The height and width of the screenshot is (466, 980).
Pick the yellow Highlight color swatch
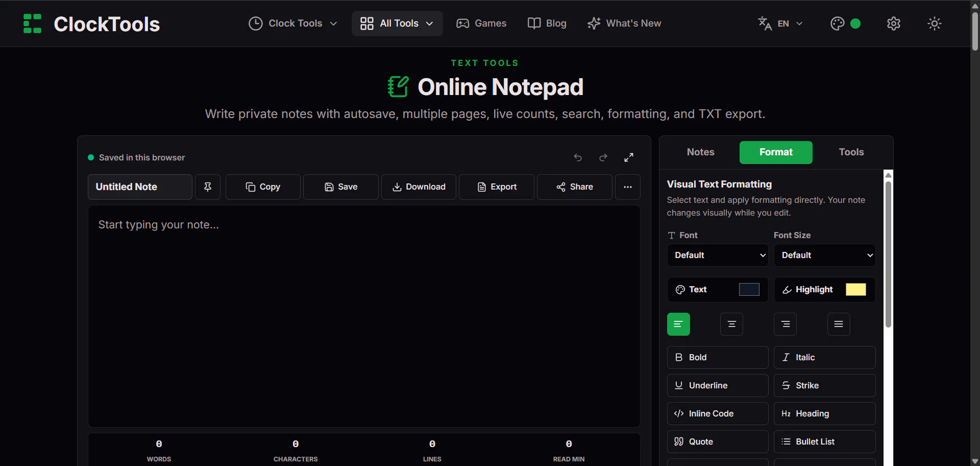[856, 290]
